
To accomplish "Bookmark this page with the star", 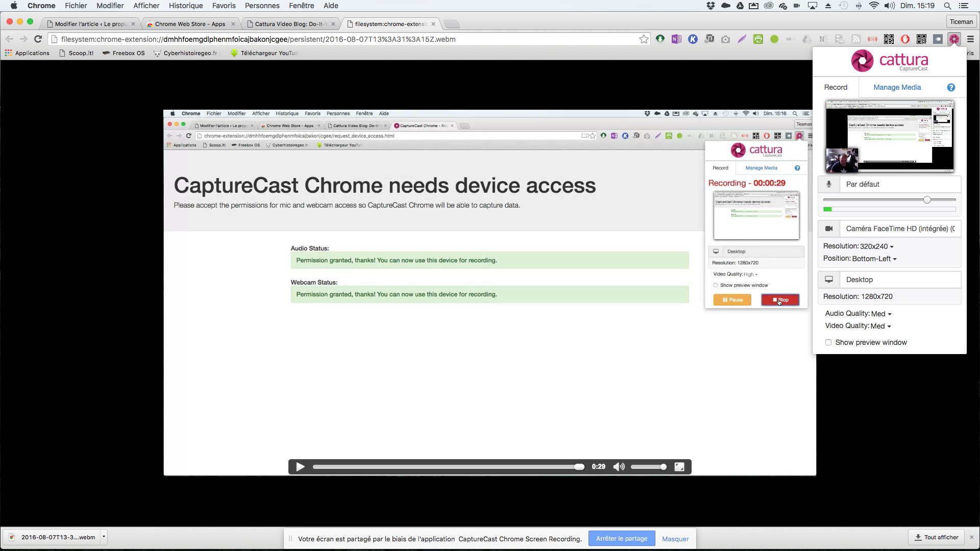I will point(644,39).
